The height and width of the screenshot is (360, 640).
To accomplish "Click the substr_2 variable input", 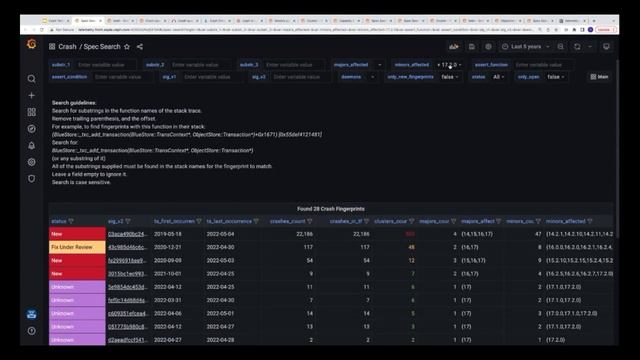I will click(199, 65).
